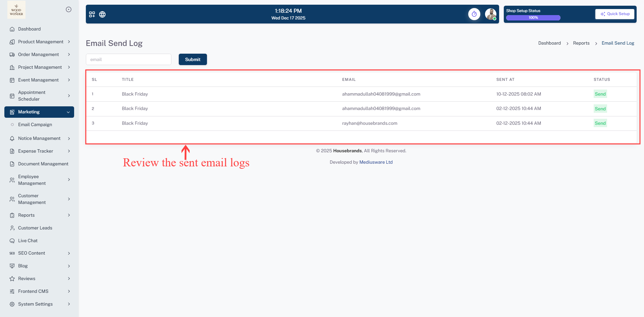Click the Live Chat sidebar icon
Image resolution: width=644 pixels, height=317 pixels.
click(12, 241)
